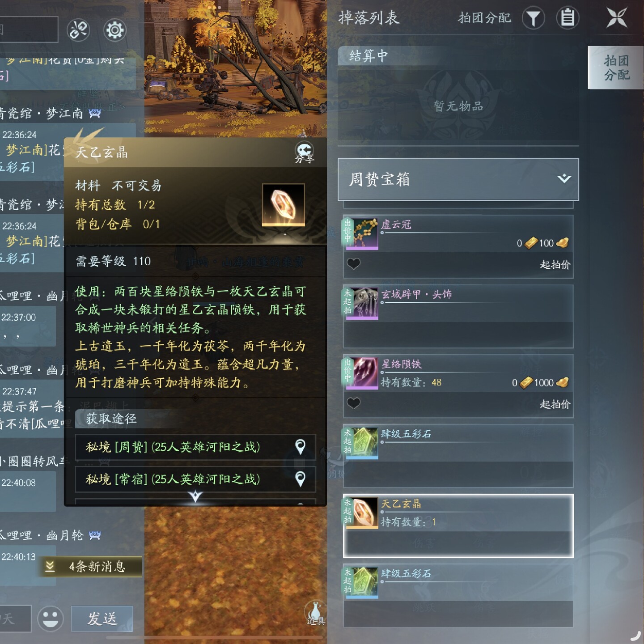Open 秘境[周赞] 25人英雄河阳之战 link
The image size is (644, 644).
coord(195,447)
